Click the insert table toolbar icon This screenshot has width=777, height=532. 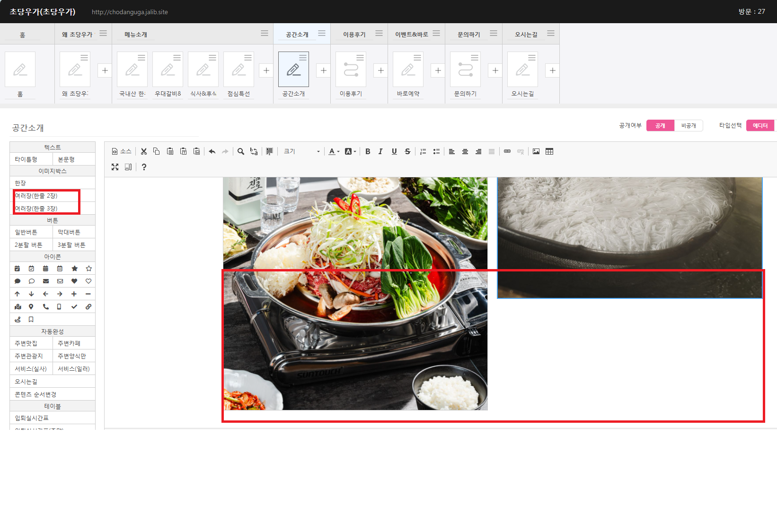pyautogui.click(x=549, y=151)
